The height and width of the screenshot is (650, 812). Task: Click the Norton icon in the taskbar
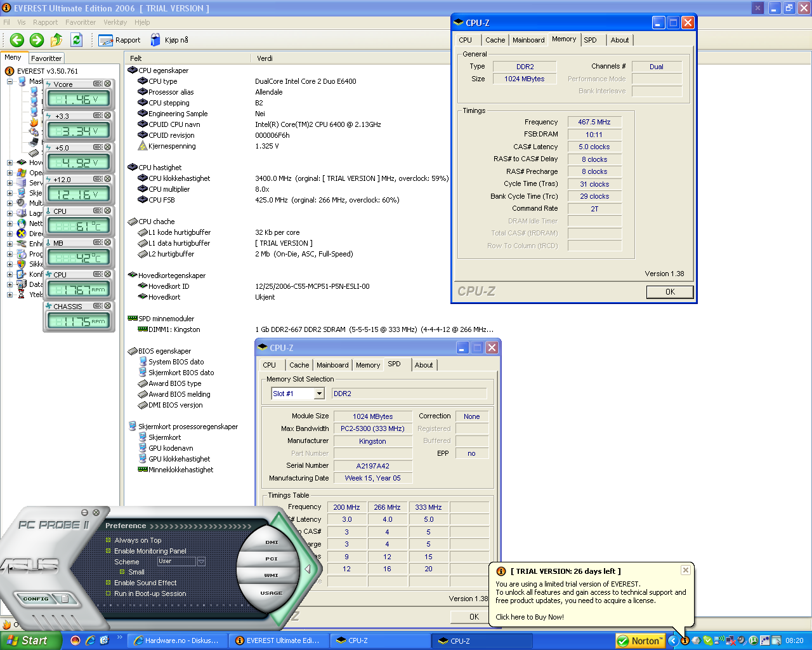[639, 640]
